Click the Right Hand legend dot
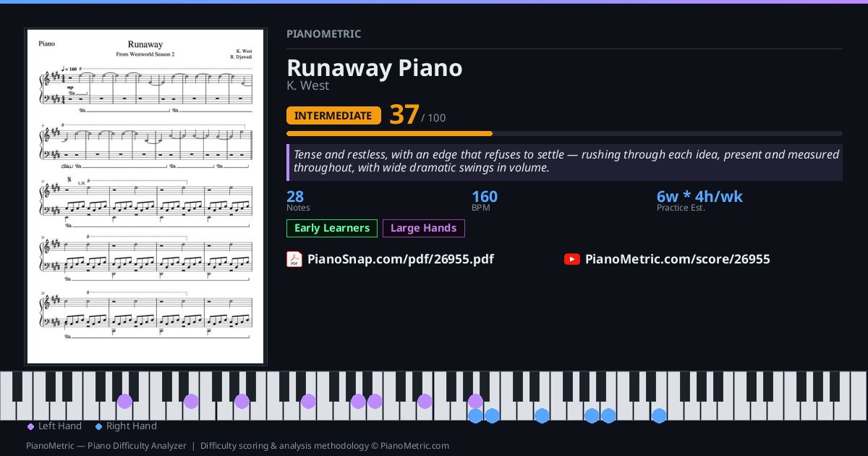The image size is (868, 456). coord(98,427)
